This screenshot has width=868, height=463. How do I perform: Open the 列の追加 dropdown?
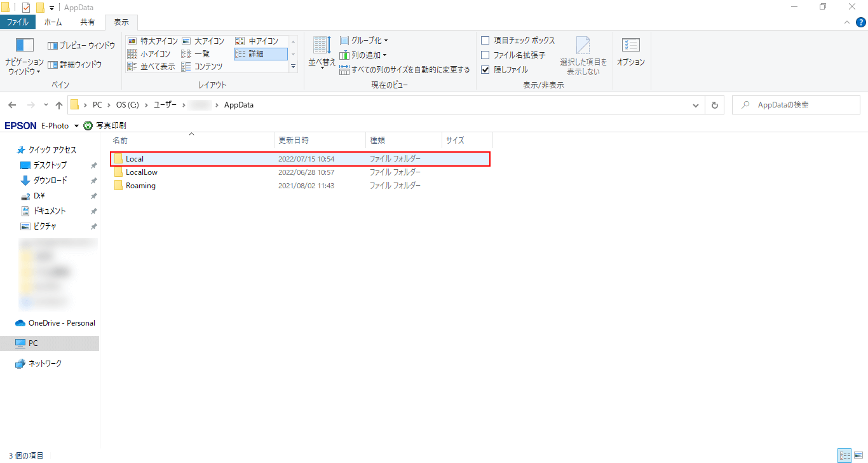pyautogui.click(x=363, y=55)
